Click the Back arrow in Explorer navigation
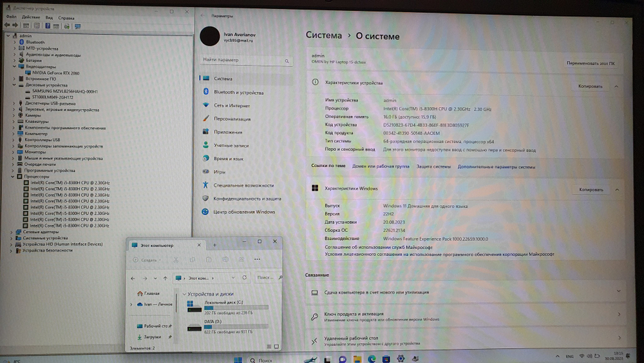Screen dimensions: 644x363 tap(133, 279)
